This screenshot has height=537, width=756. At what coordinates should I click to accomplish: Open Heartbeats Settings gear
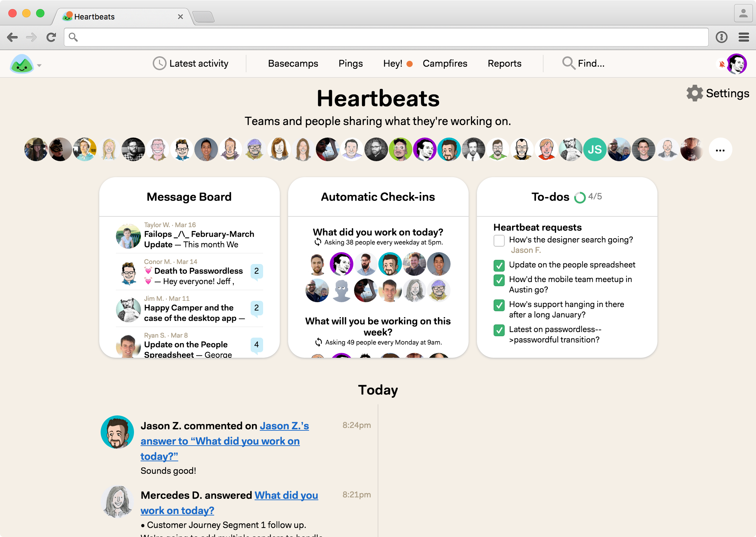[718, 93]
